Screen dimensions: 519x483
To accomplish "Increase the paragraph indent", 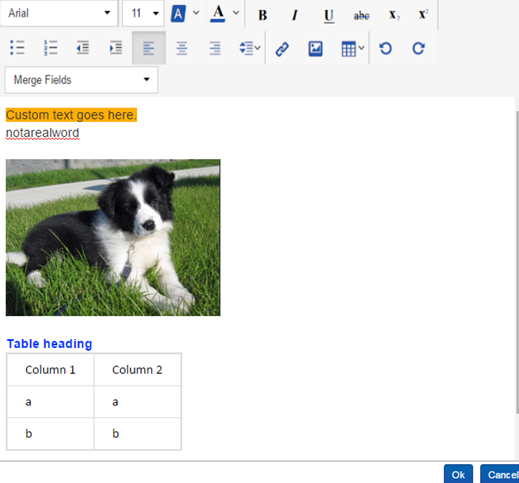I will (116, 48).
